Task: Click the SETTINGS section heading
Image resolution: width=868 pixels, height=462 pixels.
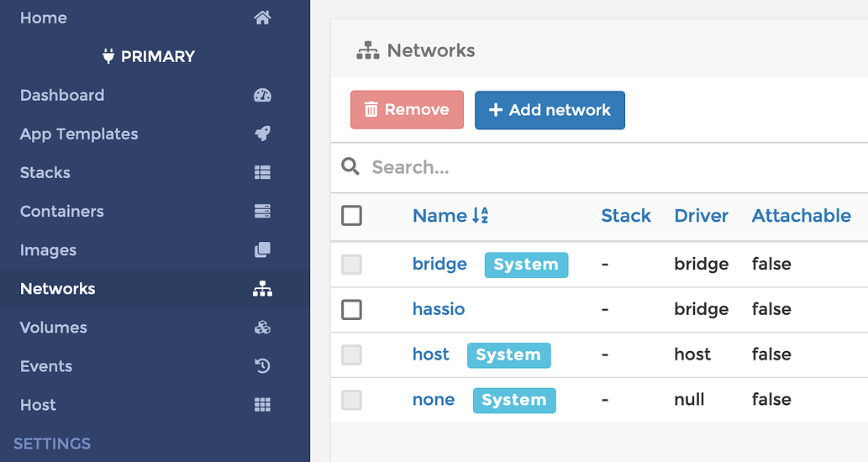Action: click(x=52, y=444)
